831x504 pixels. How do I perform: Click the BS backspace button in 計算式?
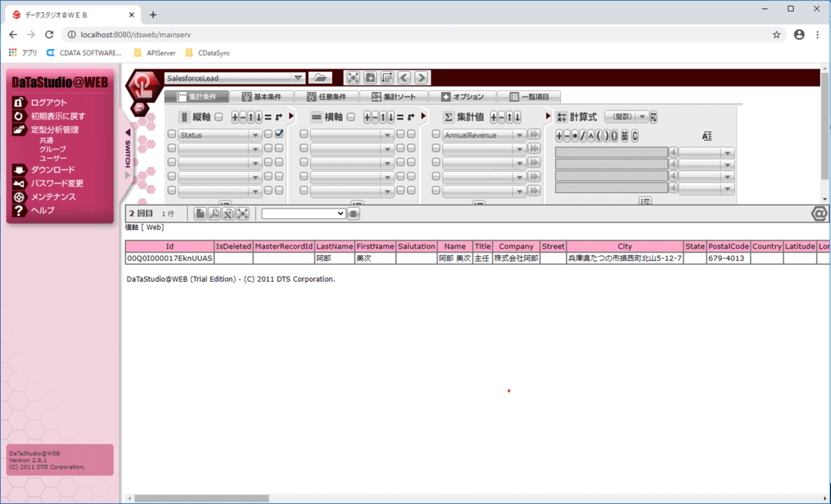(625, 136)
